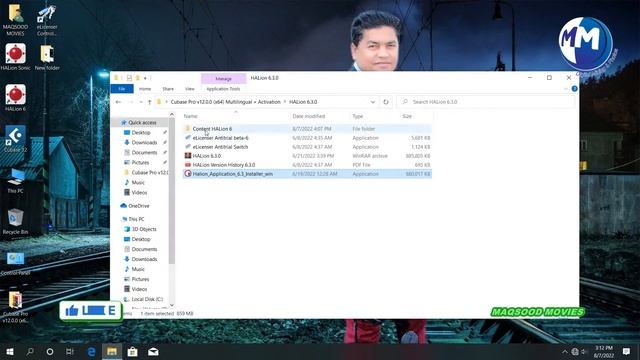Open Music under Quick access
This screenshot has height=360, width=640.
[x=138, y=182]
